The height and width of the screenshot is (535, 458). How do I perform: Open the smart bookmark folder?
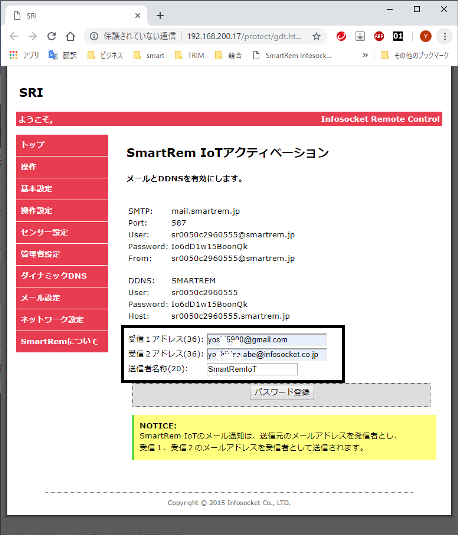point(149,55)
